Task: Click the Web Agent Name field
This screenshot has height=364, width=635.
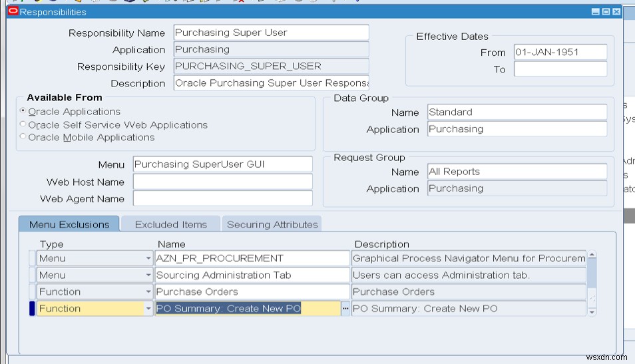Action: pyautogui.click(x=223, y=198)
